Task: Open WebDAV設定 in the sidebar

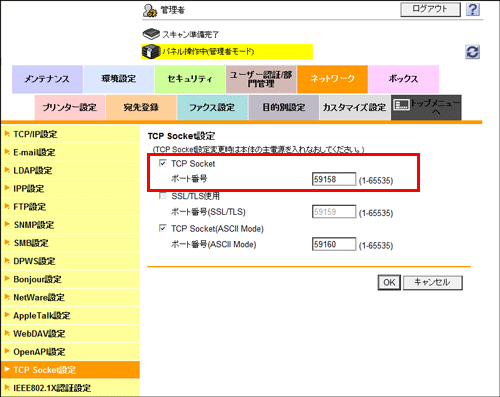Action: coord(70,334)
